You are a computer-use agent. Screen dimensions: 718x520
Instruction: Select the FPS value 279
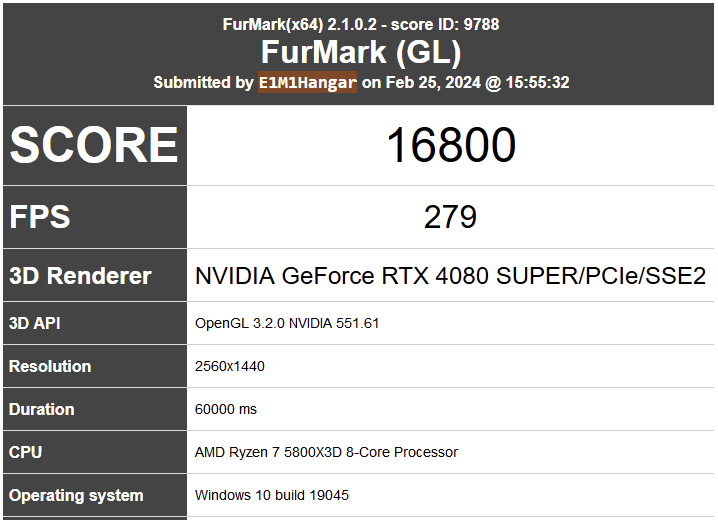[x=450, y=217]
